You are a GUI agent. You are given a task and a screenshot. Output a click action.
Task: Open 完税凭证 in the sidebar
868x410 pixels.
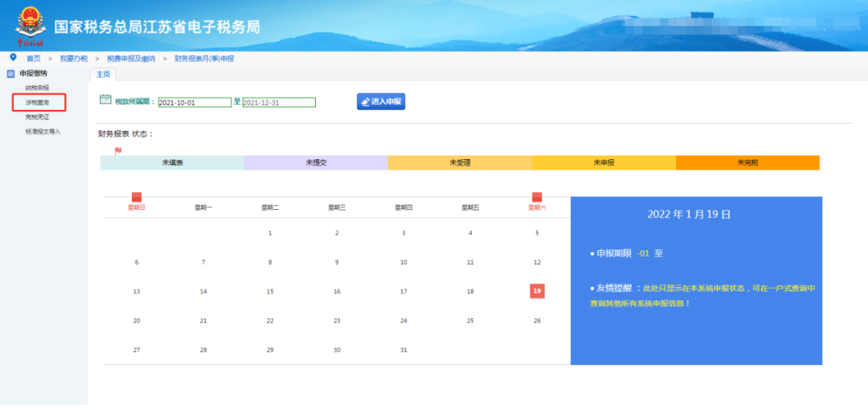coord(37,117)
